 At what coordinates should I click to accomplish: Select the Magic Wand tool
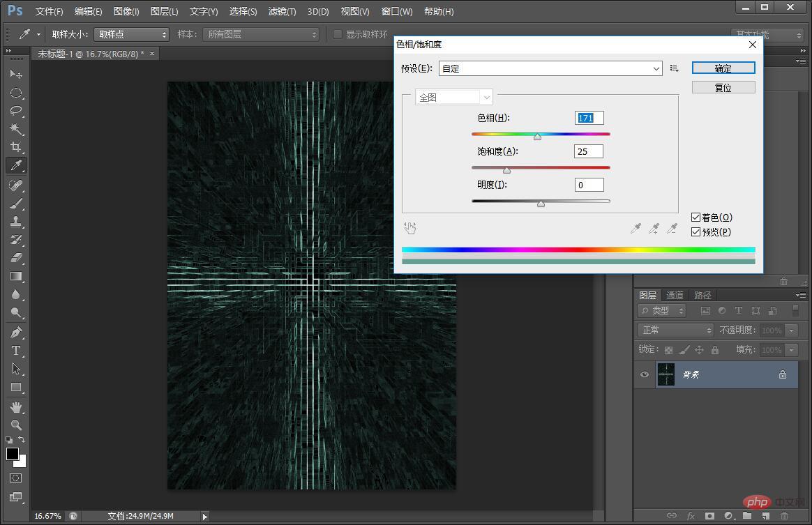pyautogui.click(x=16, y=129)
